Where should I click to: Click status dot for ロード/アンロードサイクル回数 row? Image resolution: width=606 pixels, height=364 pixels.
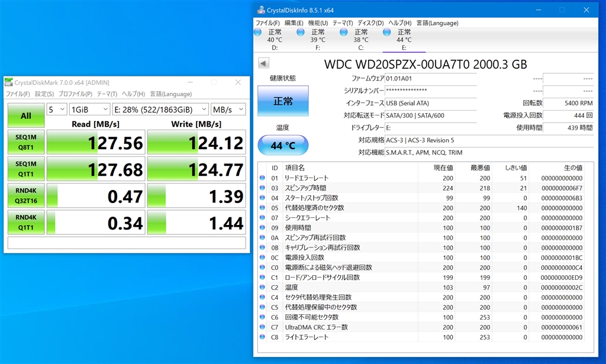click(x=262, y=277)
